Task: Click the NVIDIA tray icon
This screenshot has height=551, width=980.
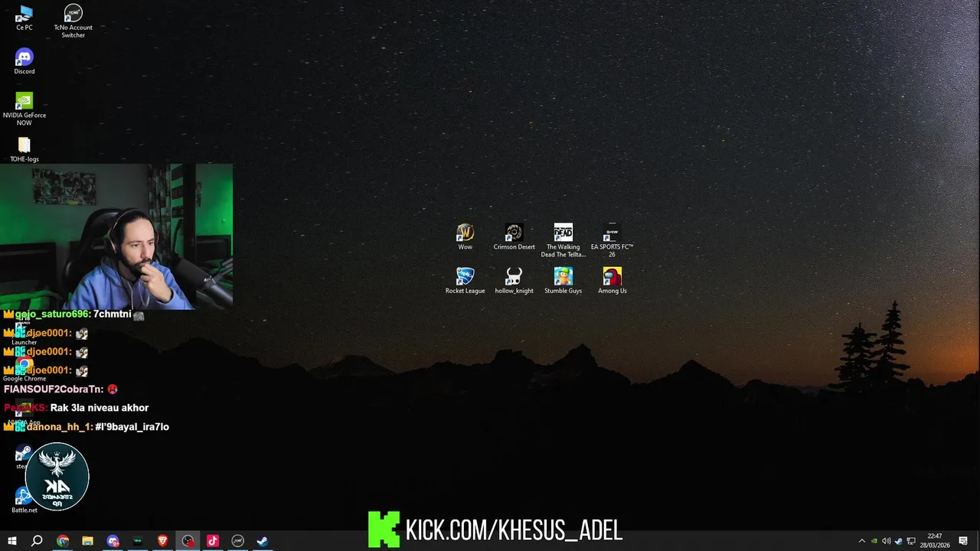Action: (874, 541)
